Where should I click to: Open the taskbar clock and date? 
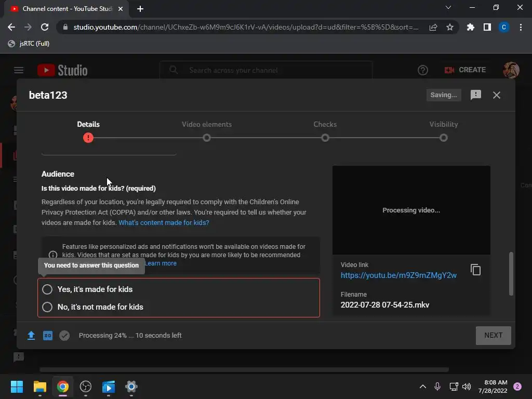pos(493,387)
